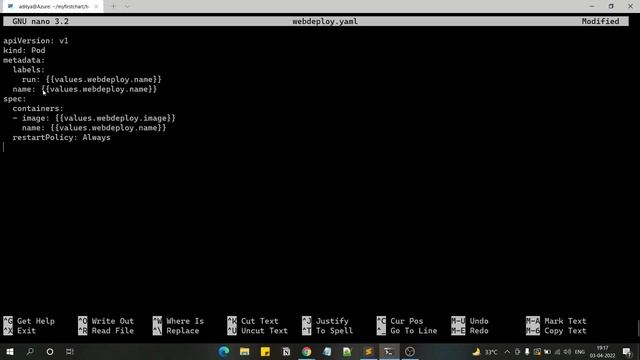This screenshot has height=360, width=640.
Task: Click the 'run: {{values.webdeploy.name}}' line
Action: [92, 80]
